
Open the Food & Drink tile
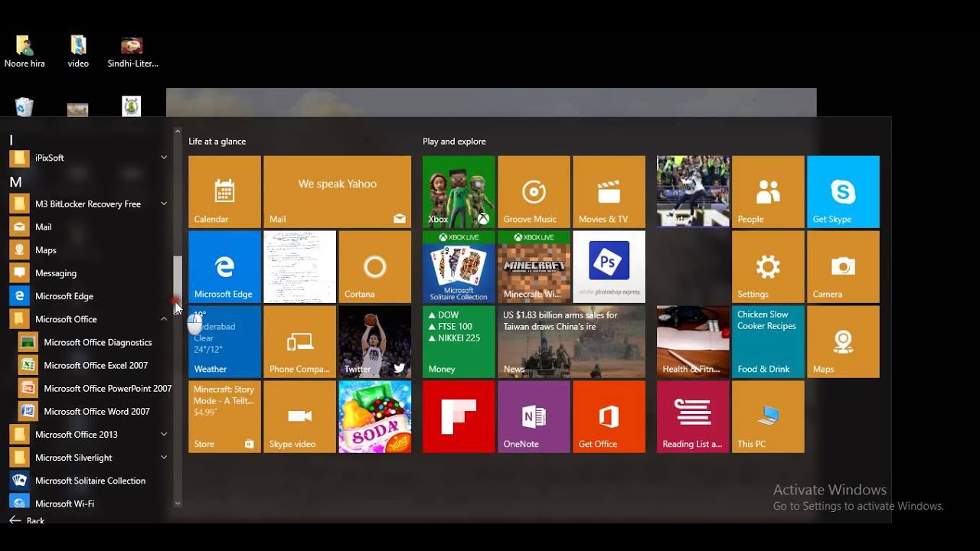[768, 342]
